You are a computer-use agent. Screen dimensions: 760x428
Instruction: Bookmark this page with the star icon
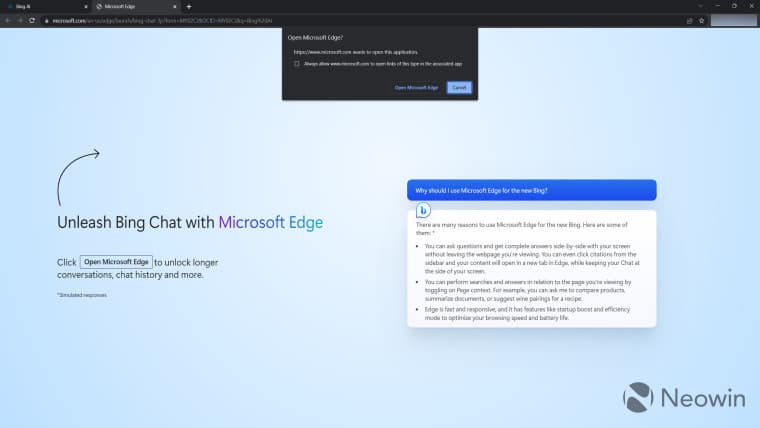701,21
